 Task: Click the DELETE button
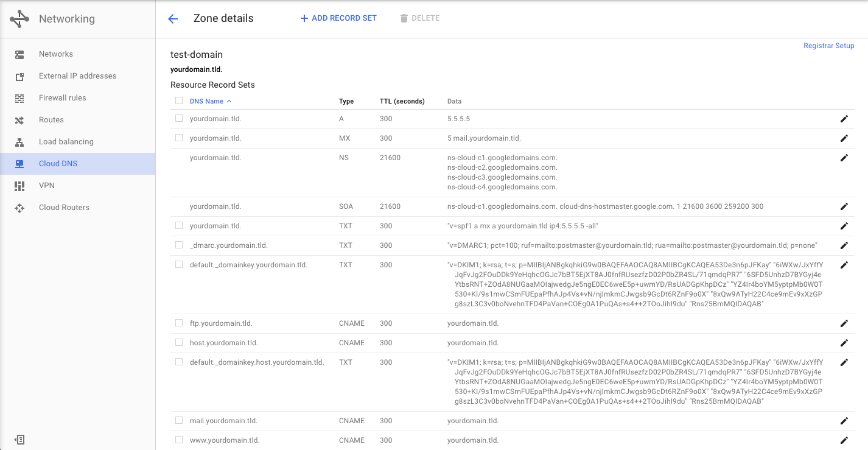point(420,18)
